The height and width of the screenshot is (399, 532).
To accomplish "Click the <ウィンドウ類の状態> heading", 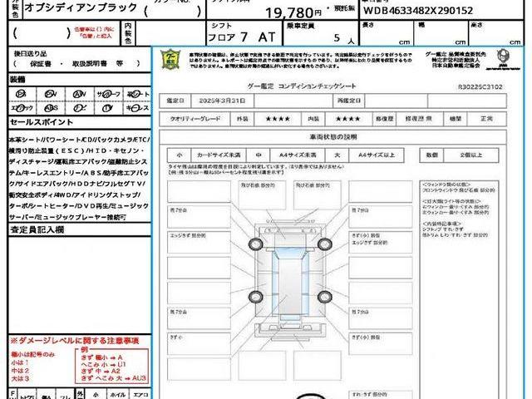I will [446, 184].
